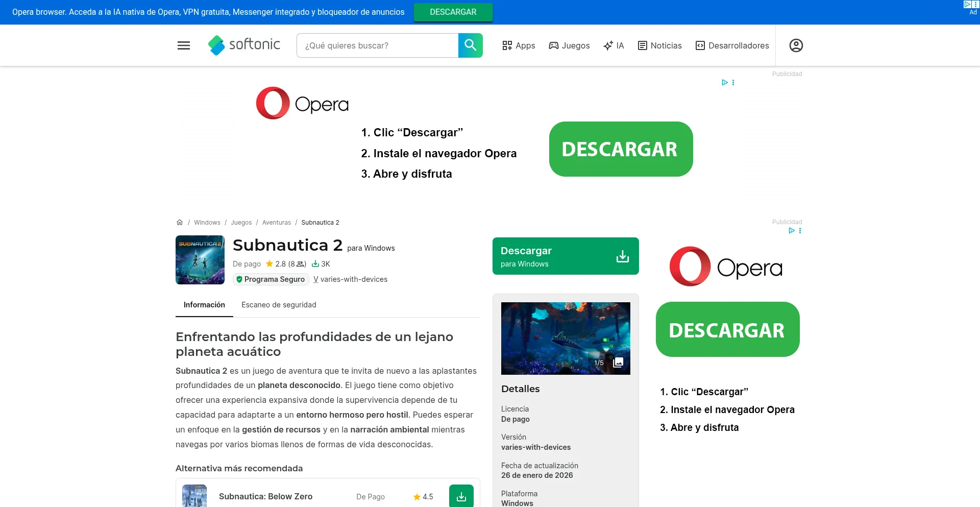This screenshot has width=980, height=507.
Task: Click the green Descargar para Windows button
Action: click(x=566, y=256)
